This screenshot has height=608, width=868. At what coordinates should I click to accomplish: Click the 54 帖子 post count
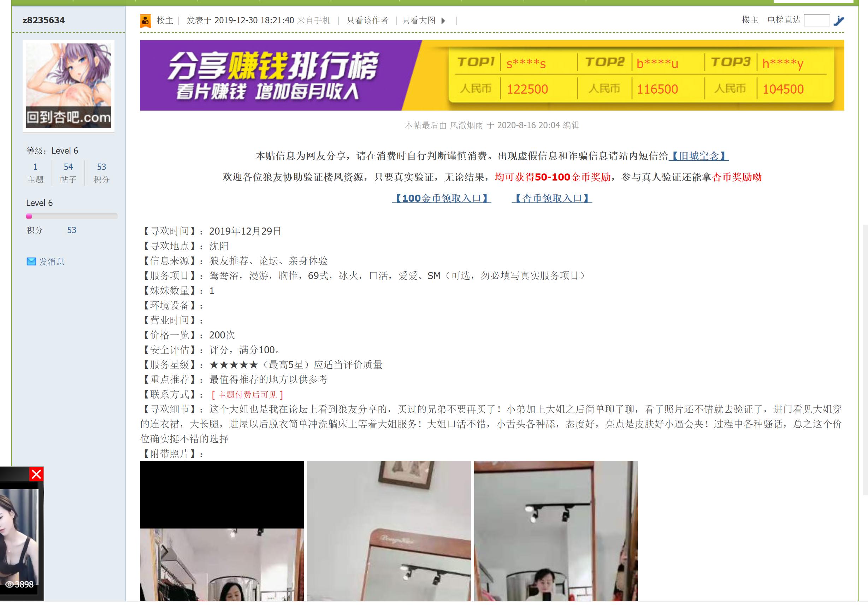click(x=68, y=167)
